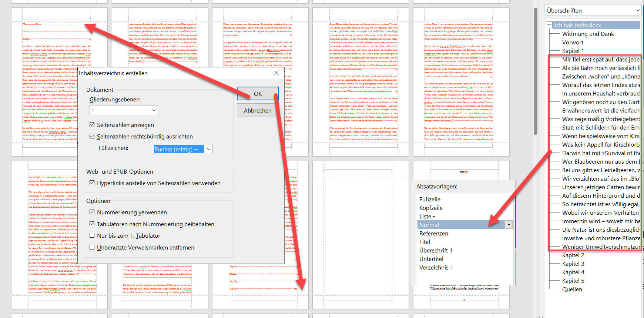
Task: Select Titel paragraph style
Action: [425, 242]
